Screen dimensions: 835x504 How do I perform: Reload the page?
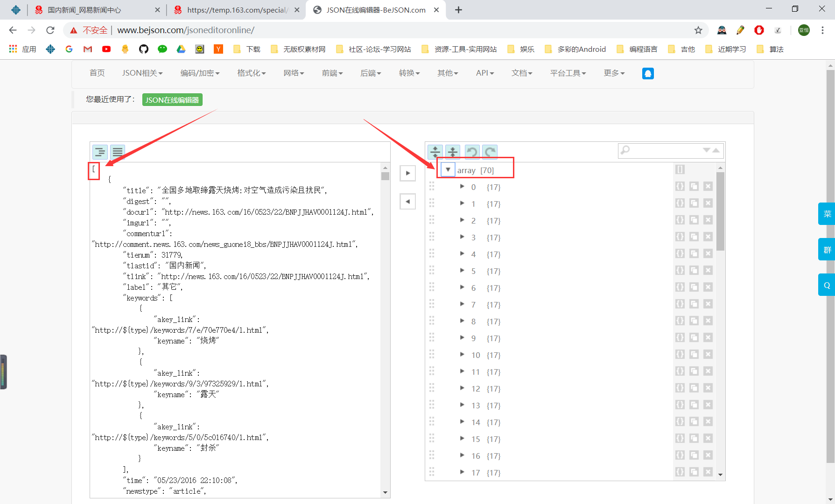(x=50, y=30)
